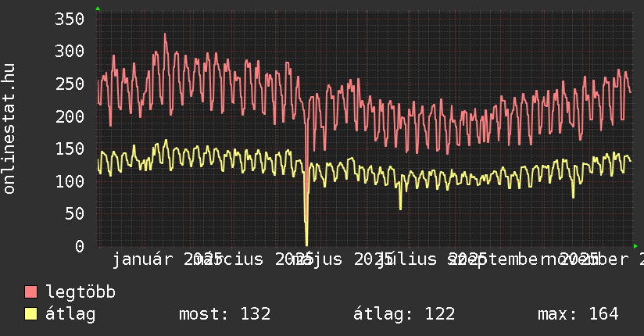Click the 0 label on the y-axis
This screenshot has width=644, height=336.
[78, 246]
